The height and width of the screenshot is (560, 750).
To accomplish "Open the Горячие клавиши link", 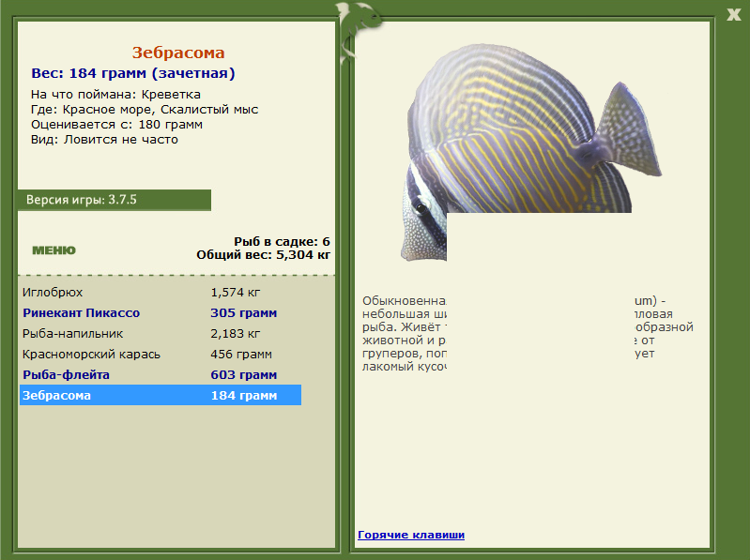I will pyautogui.click(x=411, y=535).
